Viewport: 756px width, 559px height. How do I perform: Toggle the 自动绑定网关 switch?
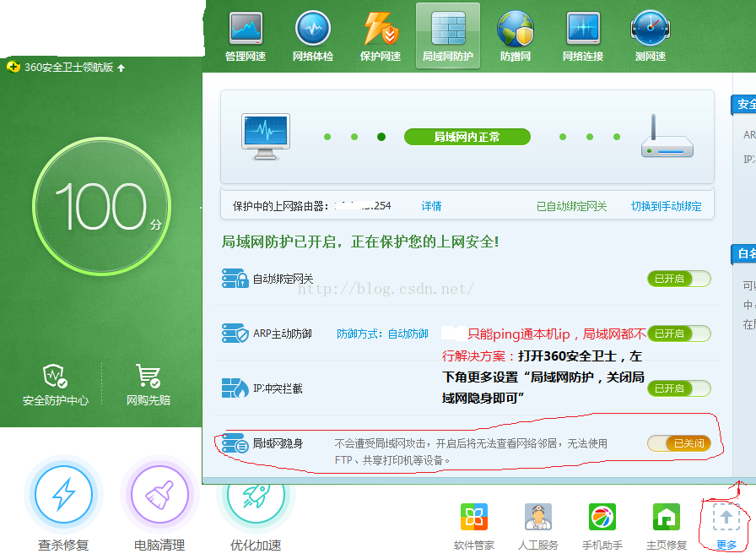click(679, 279)
